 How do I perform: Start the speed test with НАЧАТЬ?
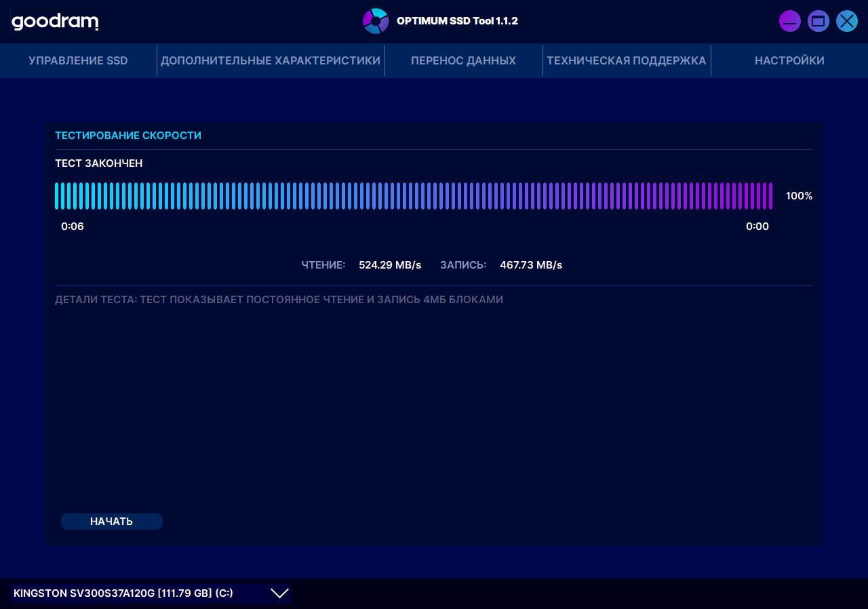[112, 522]
